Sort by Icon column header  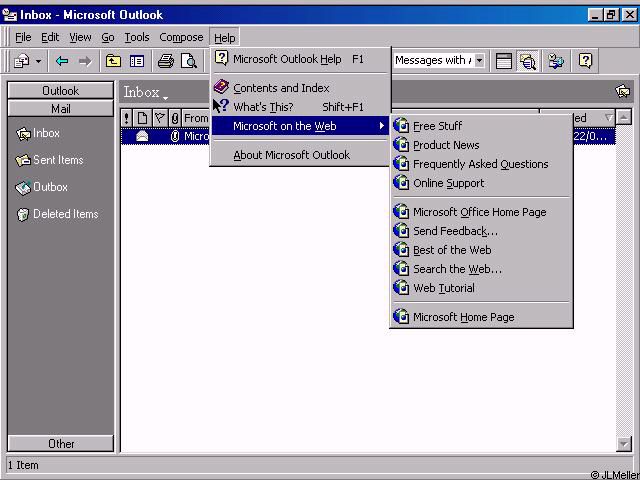[x=142, y=118]
